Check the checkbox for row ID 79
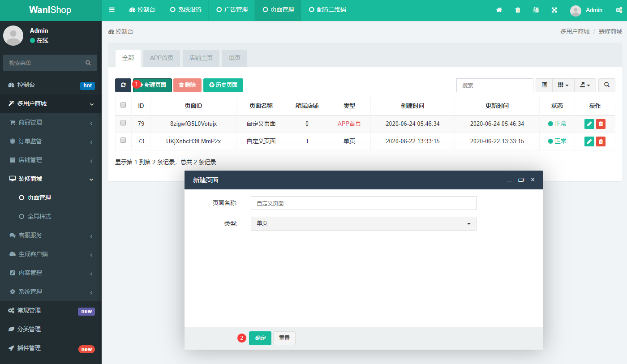The image size is (627, 364). pyautogui.click(x=123, y=123)
